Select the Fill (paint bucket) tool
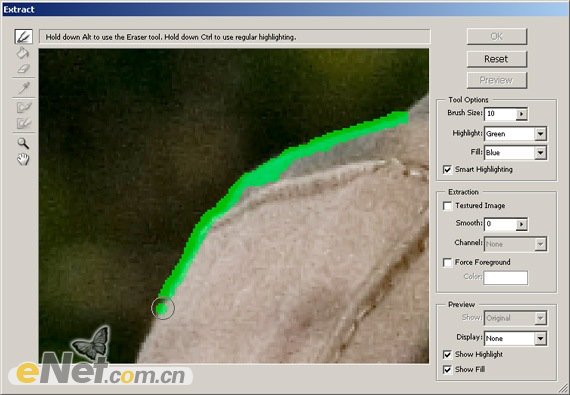This screenshot has height=395, width=570. click(23, 53)
